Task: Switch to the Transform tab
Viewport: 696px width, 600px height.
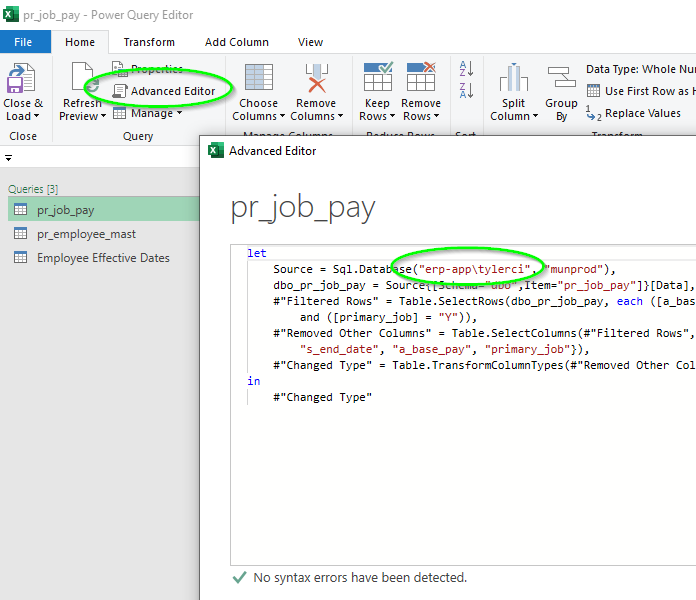Action: tap(149, 42)
